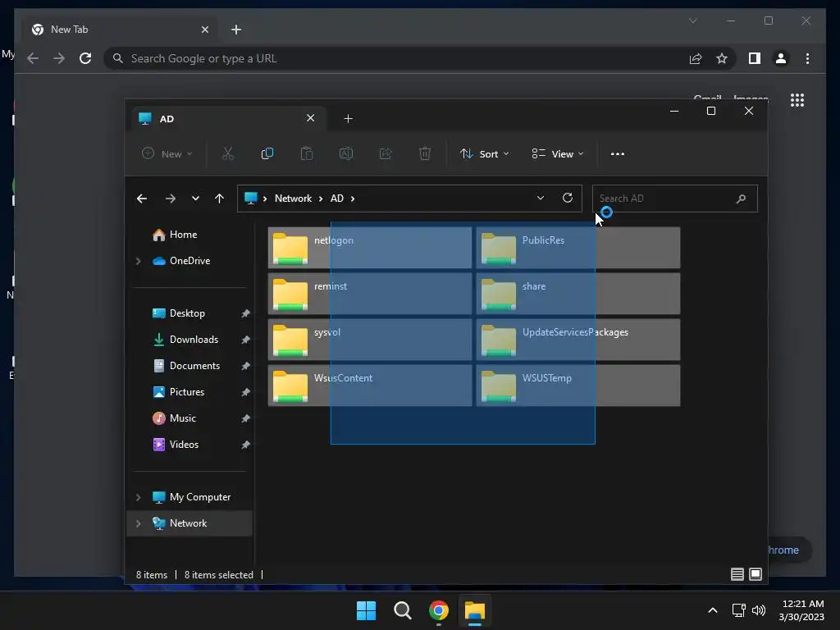Open Windows Start menu
Image resolution: width=840 pixels, height=630 pixels.
(367, 610)
